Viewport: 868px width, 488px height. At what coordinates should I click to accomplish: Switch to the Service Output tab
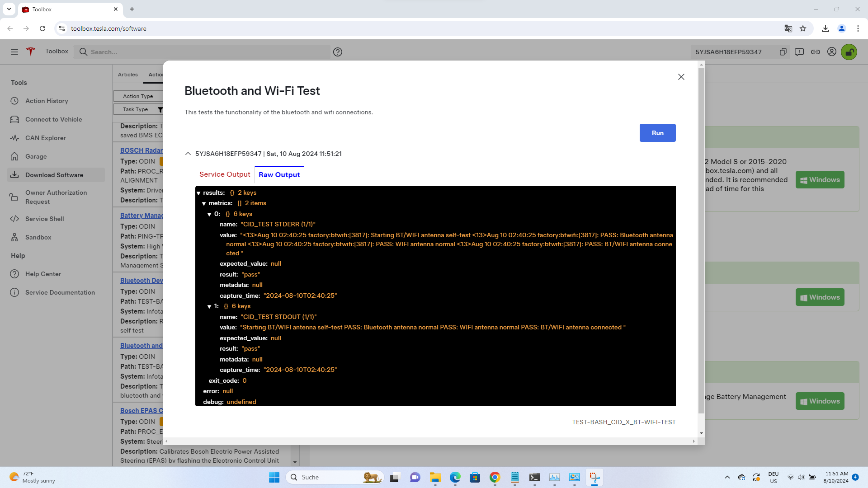tap(225, 174)
